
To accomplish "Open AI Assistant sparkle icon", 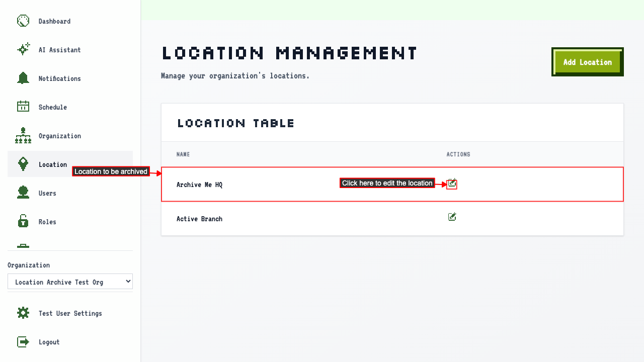I will pyautogui.click(x=23, y=49).
